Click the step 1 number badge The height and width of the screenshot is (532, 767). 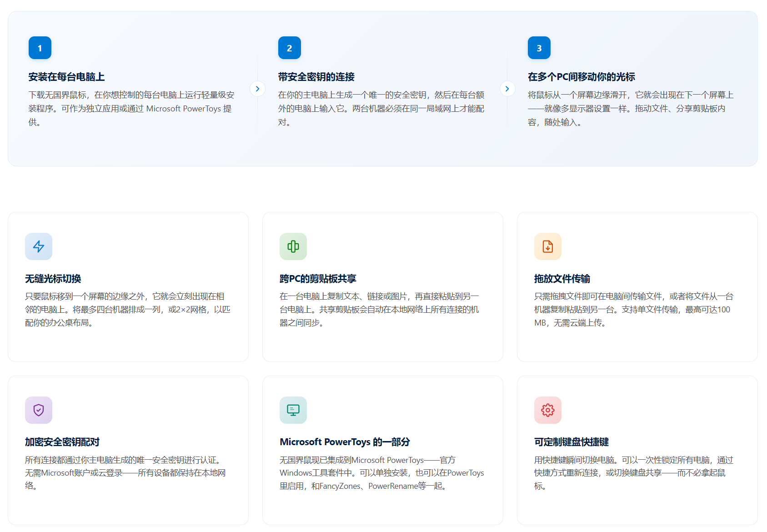[40, 48]
